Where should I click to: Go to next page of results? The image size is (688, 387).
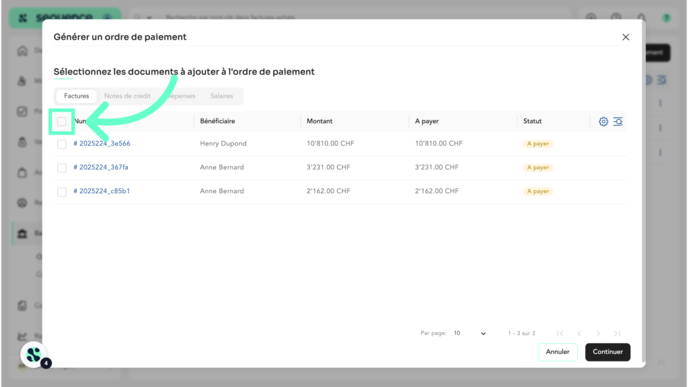pos(598,334)
